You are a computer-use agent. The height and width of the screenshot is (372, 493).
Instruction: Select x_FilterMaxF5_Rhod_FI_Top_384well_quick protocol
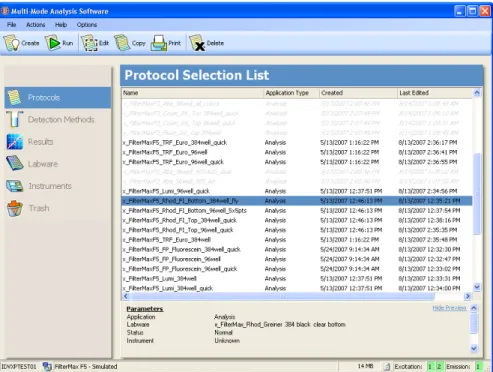pos(297,220)
